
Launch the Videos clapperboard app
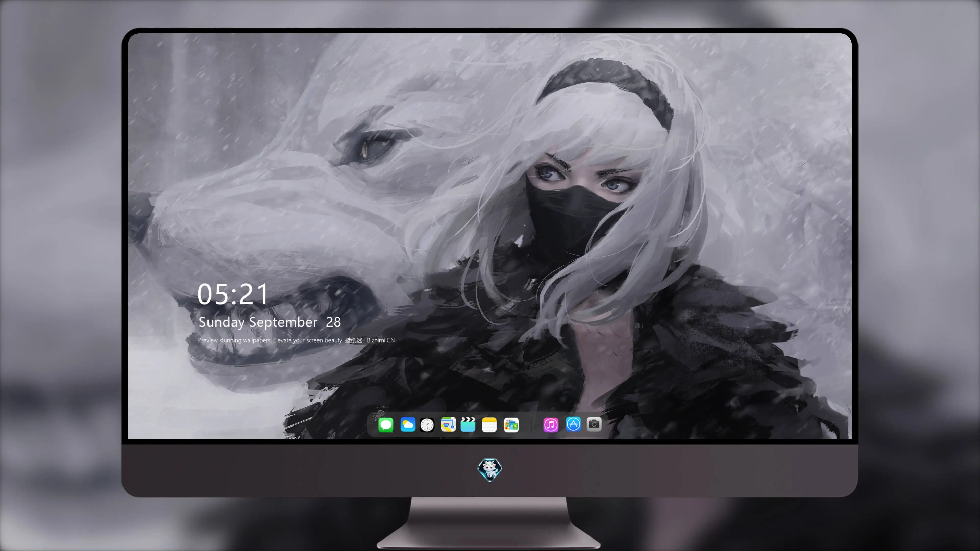468,424
